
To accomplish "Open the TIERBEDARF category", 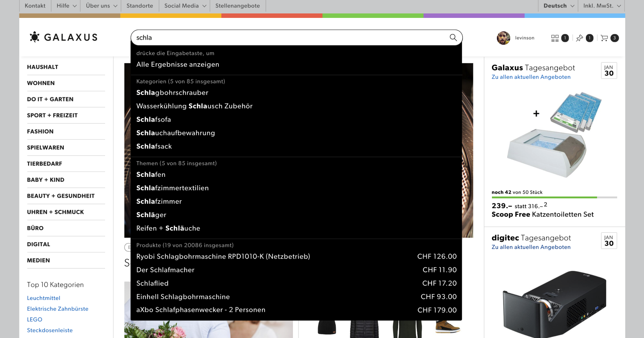I will pyautogui.click(x=44, y=164).
